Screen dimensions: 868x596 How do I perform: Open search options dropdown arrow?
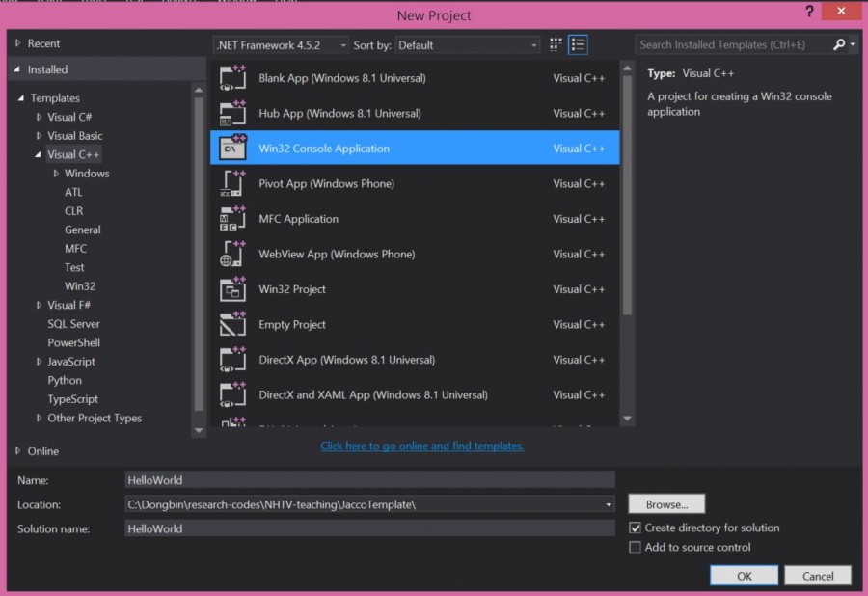(x=854, y=44)
